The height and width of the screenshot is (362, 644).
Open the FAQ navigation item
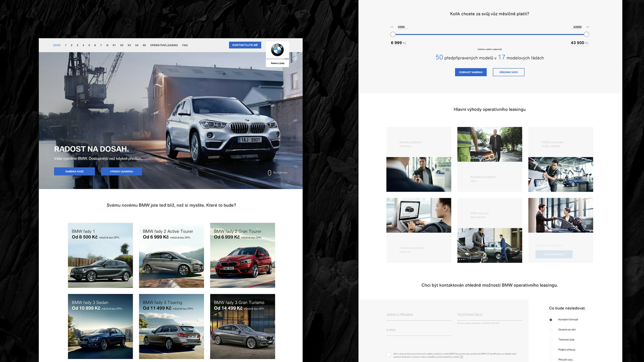pyautogui.click(x=185, y=45)
